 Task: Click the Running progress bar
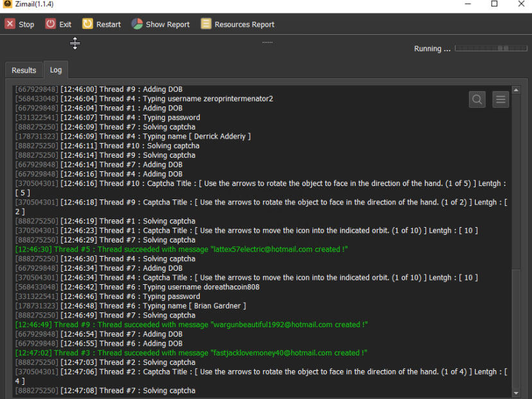click(491, 48)
